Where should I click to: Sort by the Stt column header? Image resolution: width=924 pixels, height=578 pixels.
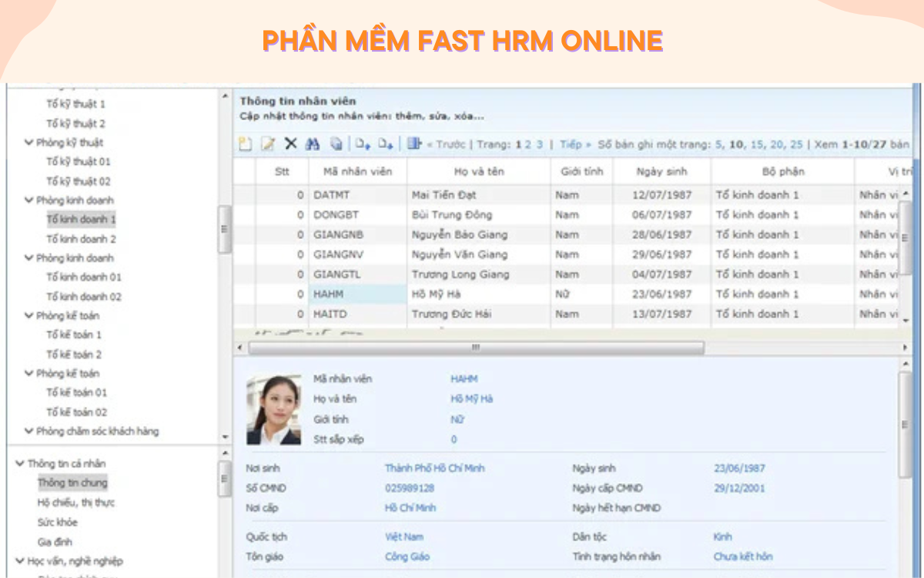pos(282,171)
